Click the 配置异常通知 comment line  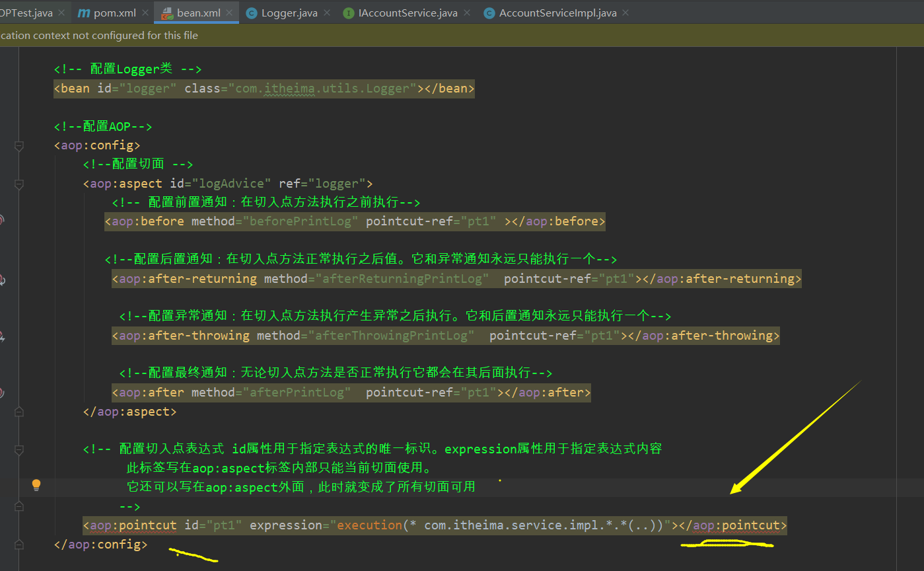[x=395, y=316]
